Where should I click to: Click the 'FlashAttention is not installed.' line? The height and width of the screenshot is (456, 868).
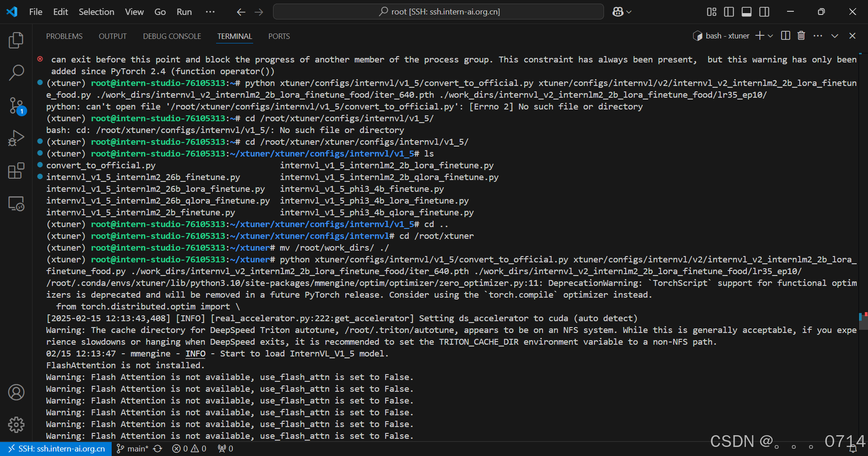125,366
